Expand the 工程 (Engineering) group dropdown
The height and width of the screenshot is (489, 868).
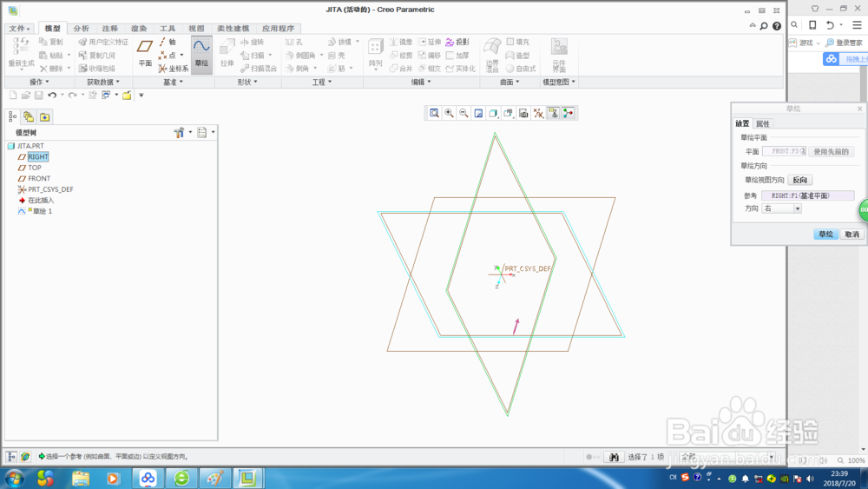(x=322, y=82)
